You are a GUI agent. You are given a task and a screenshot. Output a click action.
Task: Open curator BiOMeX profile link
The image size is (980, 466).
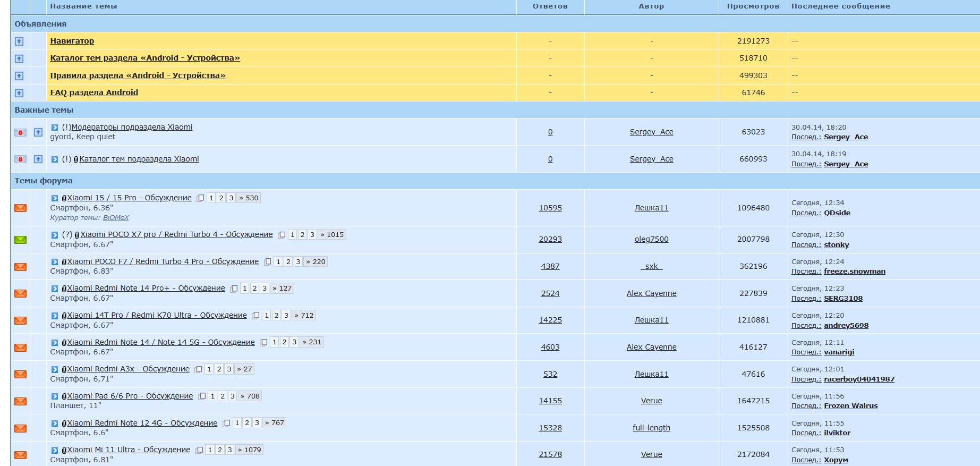(116, 218)
